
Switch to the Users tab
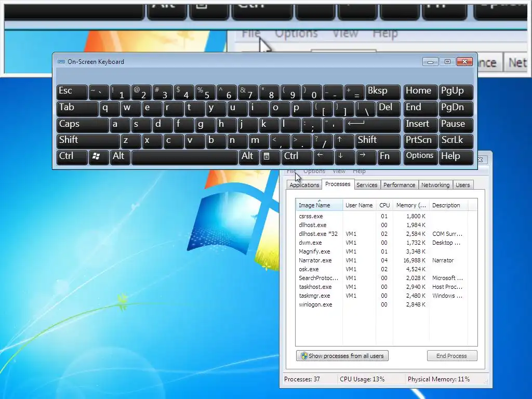463,185
